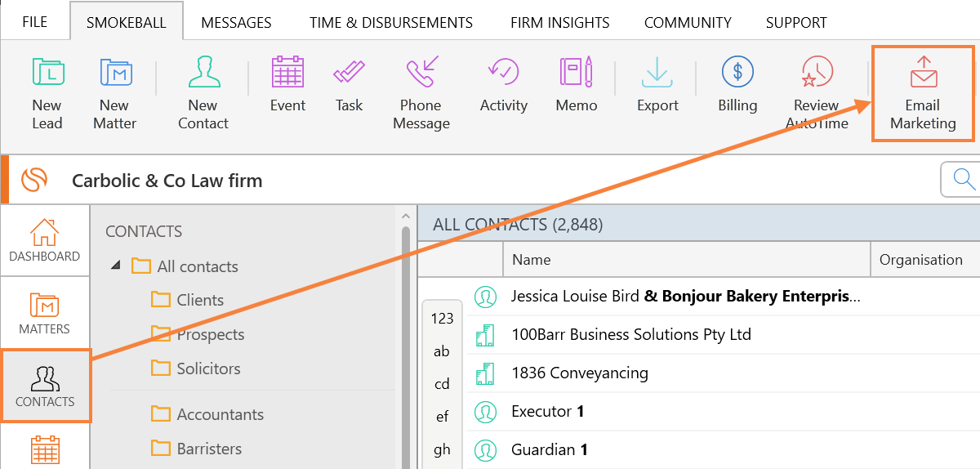The height and width of the screenshot is (469, 980).
Task: Switch to the SMOKEBALL ribbon tab
Action: point(127,22)
